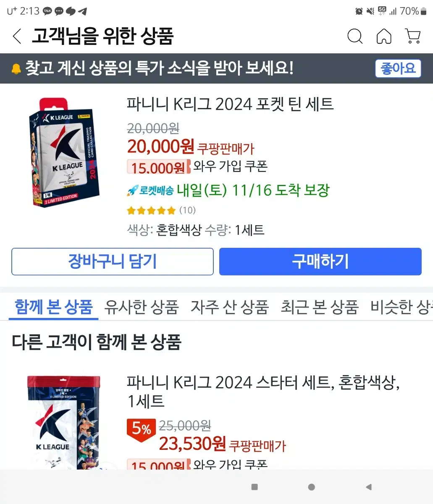Screen dimensions: 433x504
Task: Tap the Android home circle button
Action: pos(311,487)
